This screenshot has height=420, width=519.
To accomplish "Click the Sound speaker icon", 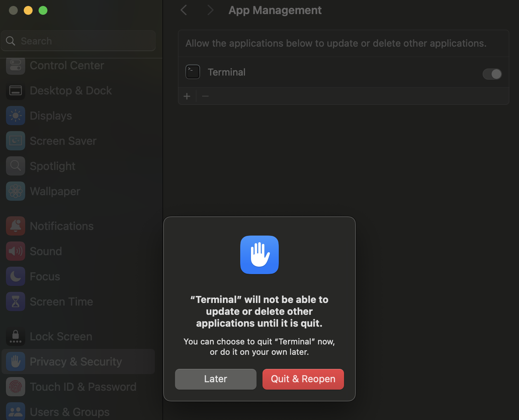I will 16,251.
